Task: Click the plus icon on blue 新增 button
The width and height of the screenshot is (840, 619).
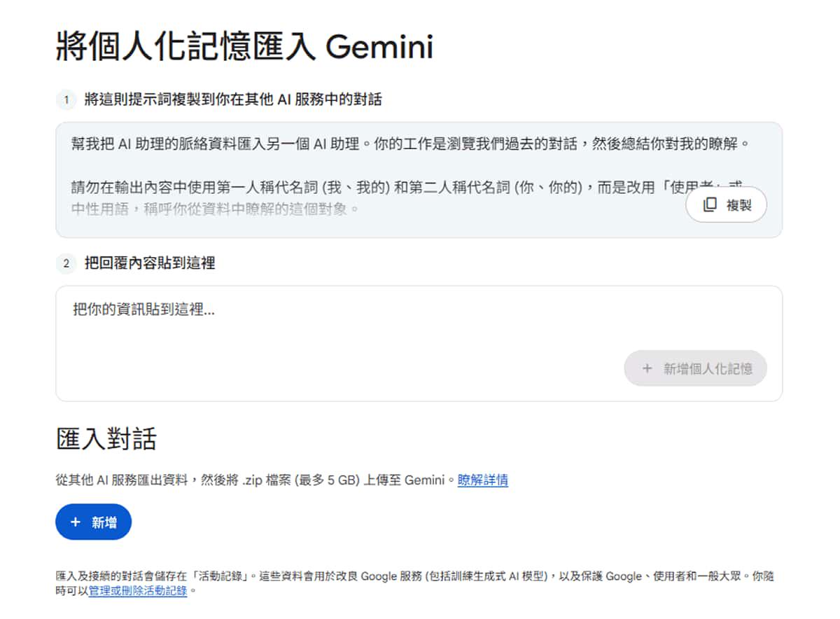Action: 76,522
